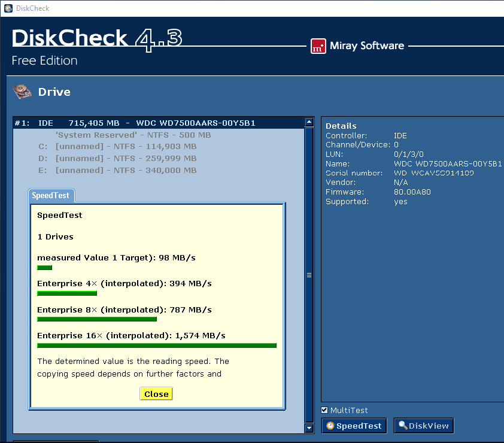Image resolution: width=504 pixels, height=443 pixels.
Task: Select the E: NTFS 340,000 MB partition
Action: coord(117,171)
